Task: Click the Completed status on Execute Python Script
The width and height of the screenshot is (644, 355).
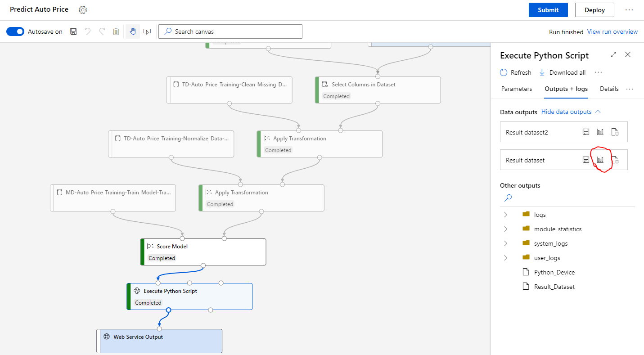Action: tap(148, 302)
